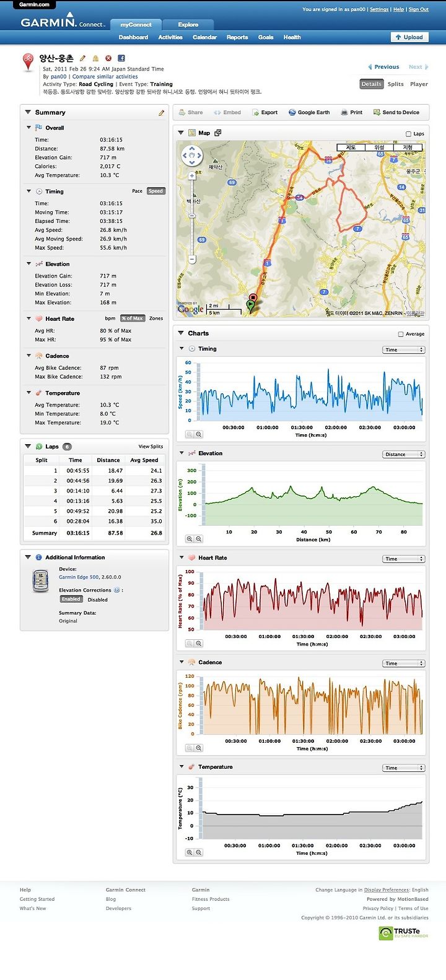Click zoom-out magnifier under Timing chart

(199, 435)
